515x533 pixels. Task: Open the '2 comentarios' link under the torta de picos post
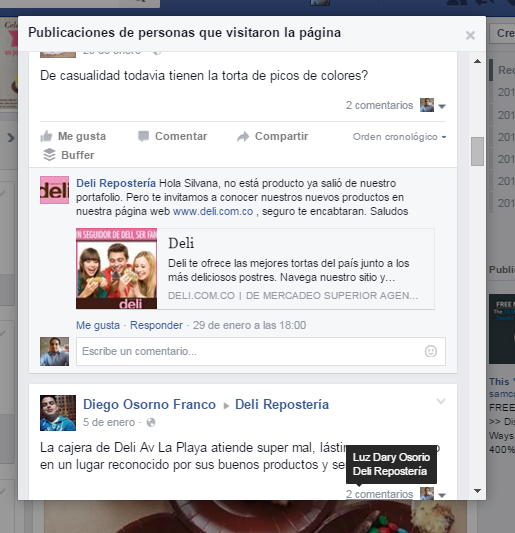[x=379, y=105]
